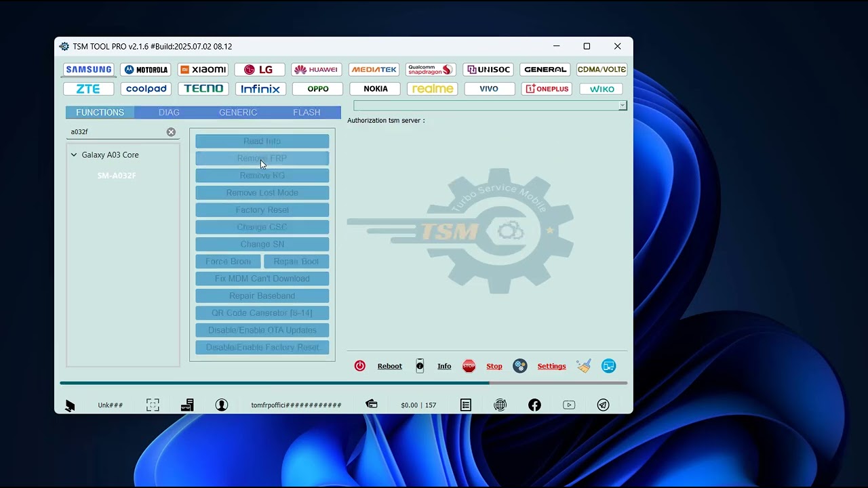This screenshot has height=488, width=868.
Task: Select the Huawei brand button
Action: [x=317, y=70]
